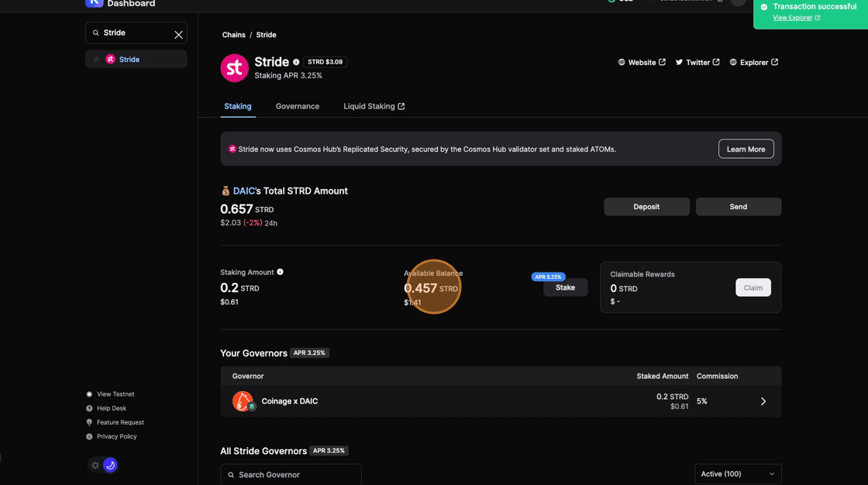Click the info icon beside Stride title
The height and width of the screenshot is (485, 868).
(x=296, y=62)
